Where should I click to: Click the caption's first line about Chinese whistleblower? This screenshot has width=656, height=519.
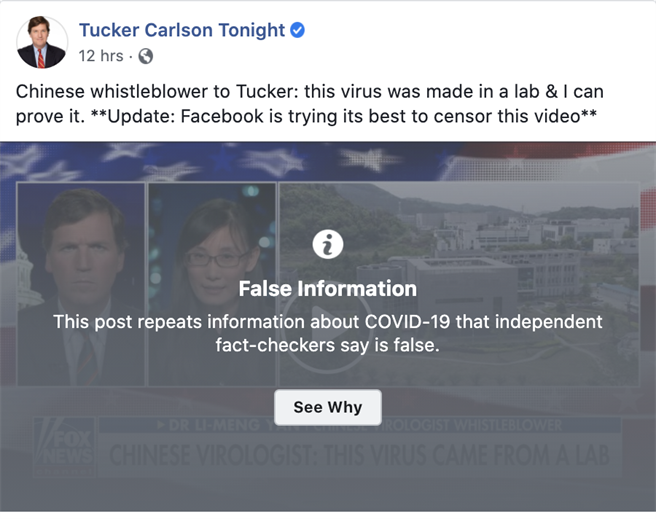point(310,92)
